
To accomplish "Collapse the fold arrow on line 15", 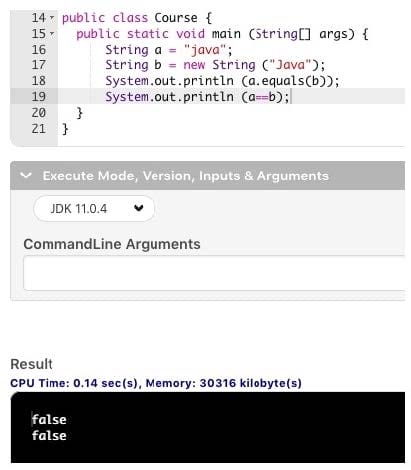I will click(x=52, y=33).
